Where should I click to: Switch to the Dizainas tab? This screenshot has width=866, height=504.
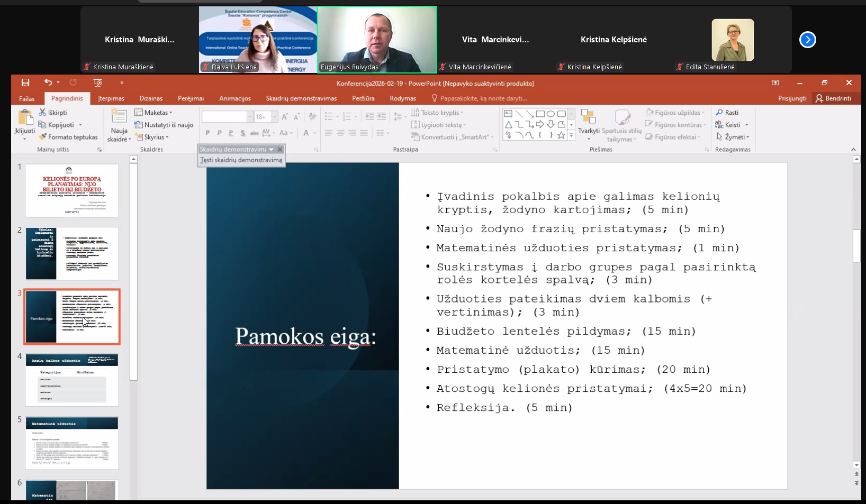tap(151, 98)
